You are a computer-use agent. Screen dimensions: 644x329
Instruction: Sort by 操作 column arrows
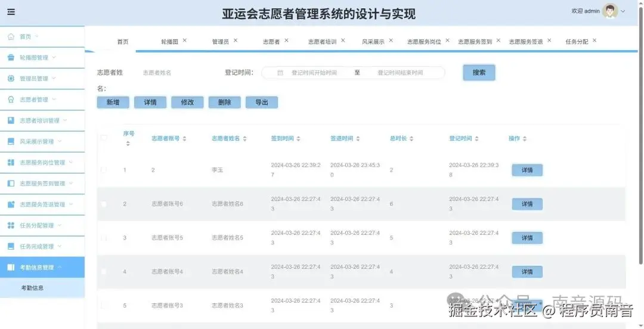[x=525, y=139]
